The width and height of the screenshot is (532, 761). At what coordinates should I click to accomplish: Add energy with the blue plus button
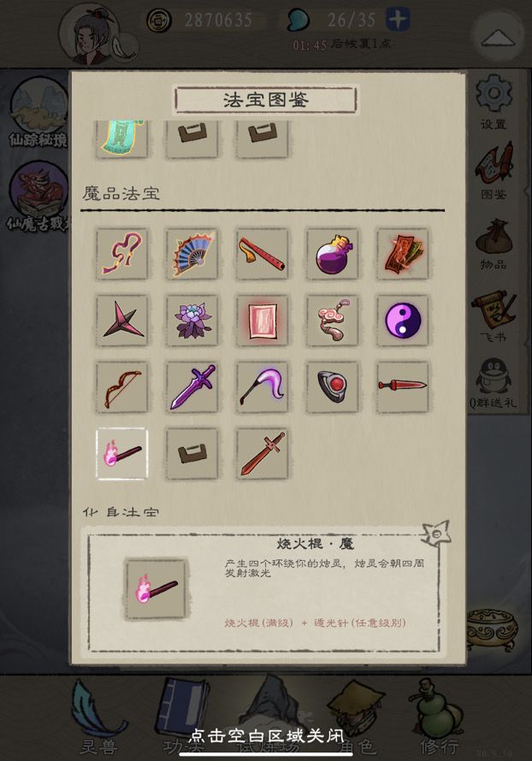point(398,20)
